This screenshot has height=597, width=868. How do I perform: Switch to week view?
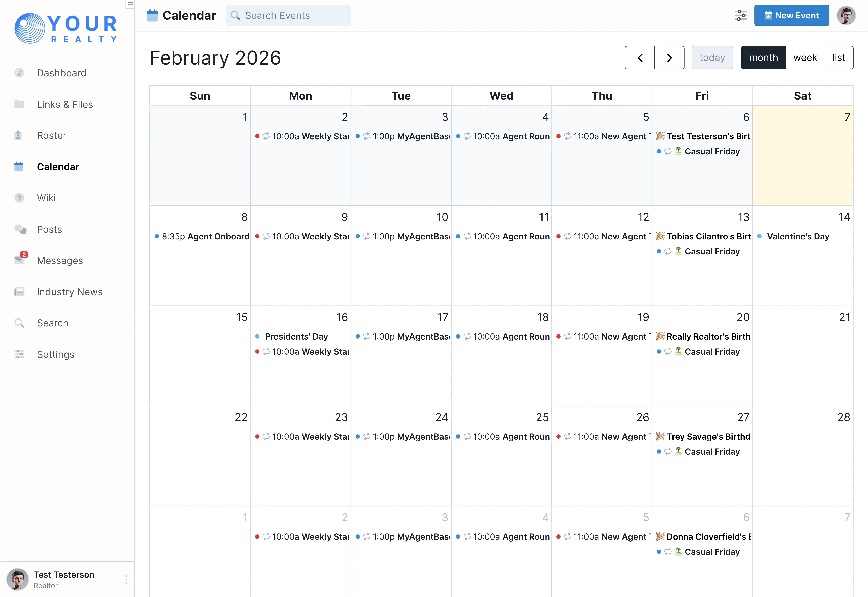pos(805,58)
